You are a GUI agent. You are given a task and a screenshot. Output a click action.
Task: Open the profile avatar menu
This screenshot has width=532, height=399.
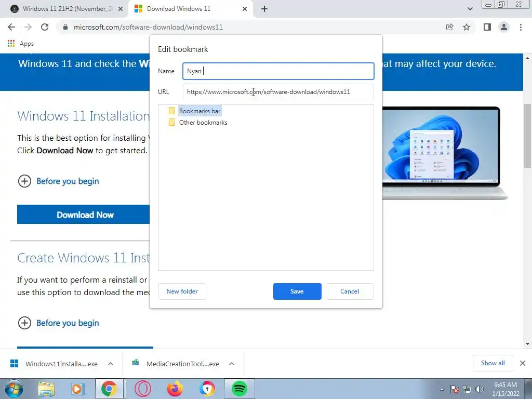504,27
